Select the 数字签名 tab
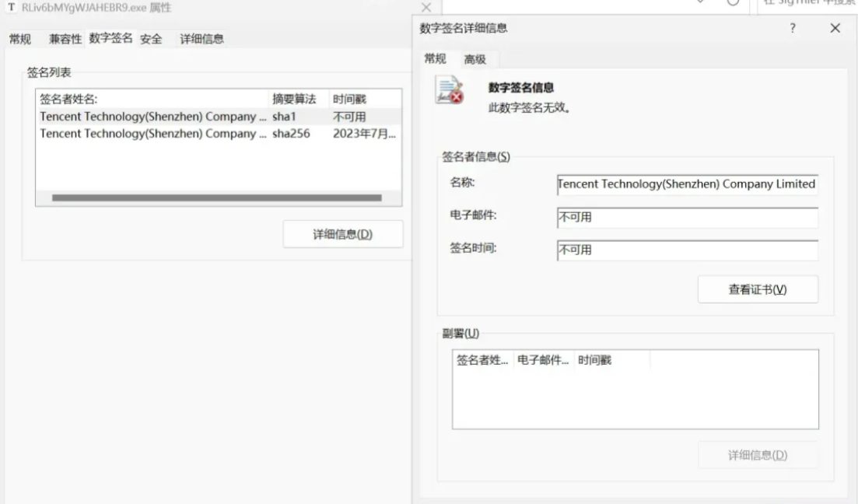Screen dimensions: 858x504 click(x=110, y=38)
